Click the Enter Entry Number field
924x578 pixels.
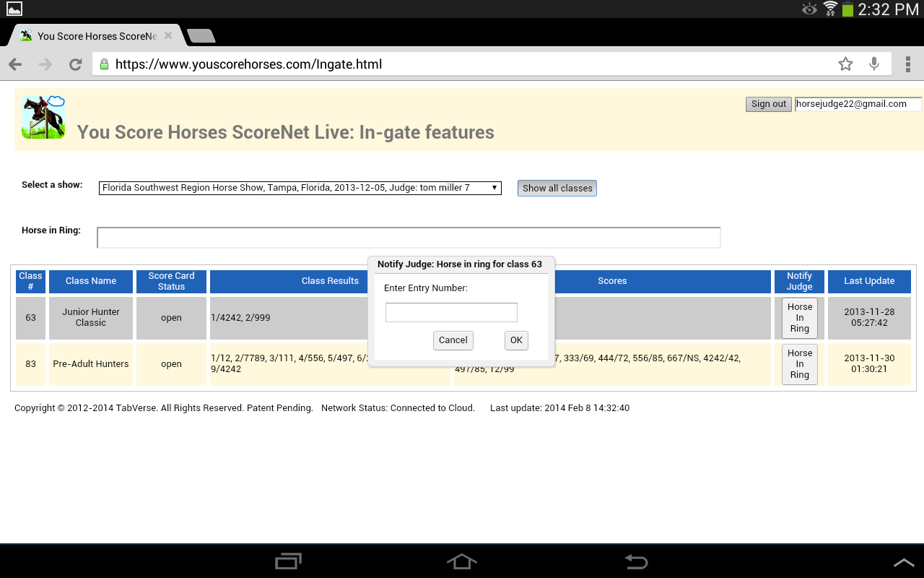pos(451,312)
